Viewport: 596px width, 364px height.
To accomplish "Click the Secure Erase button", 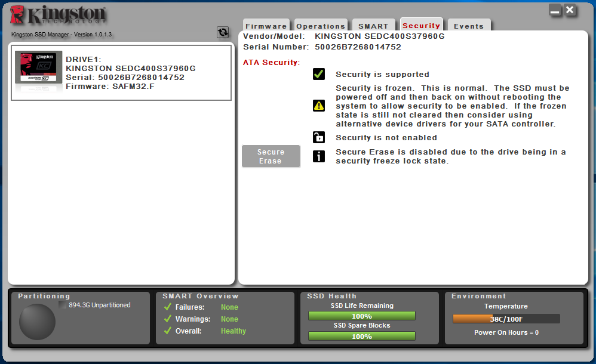I will click(x=271, y=156).
